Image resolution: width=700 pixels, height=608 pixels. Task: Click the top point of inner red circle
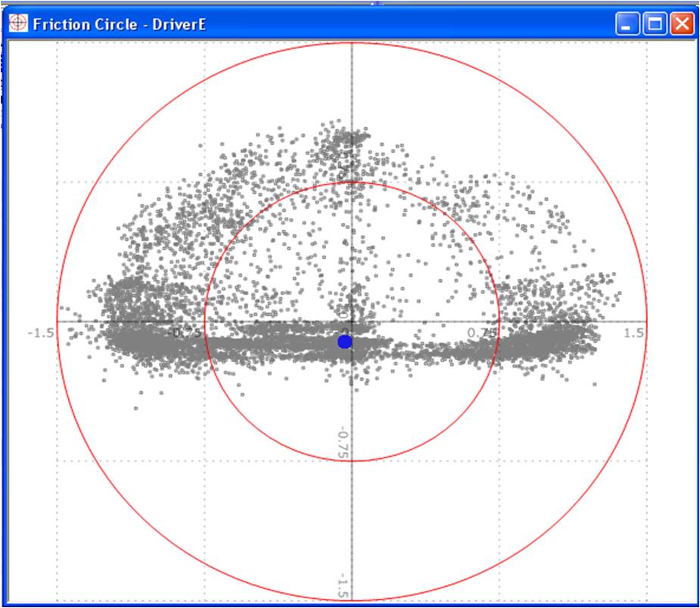click(352, 182)
